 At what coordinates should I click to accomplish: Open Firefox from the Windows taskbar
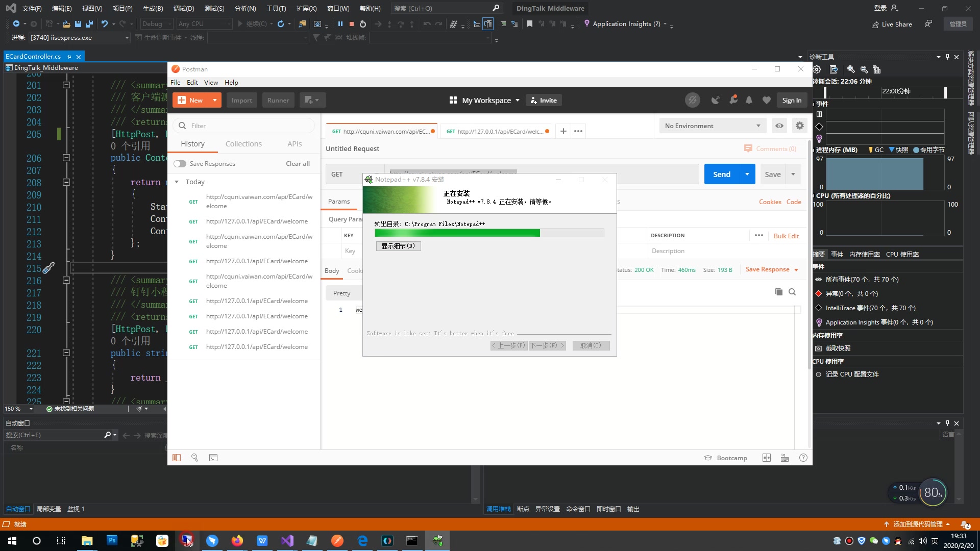point(237,541)
